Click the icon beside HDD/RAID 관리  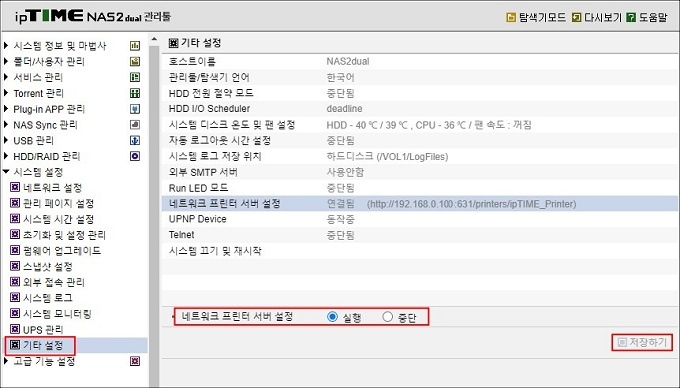(135, 156)
